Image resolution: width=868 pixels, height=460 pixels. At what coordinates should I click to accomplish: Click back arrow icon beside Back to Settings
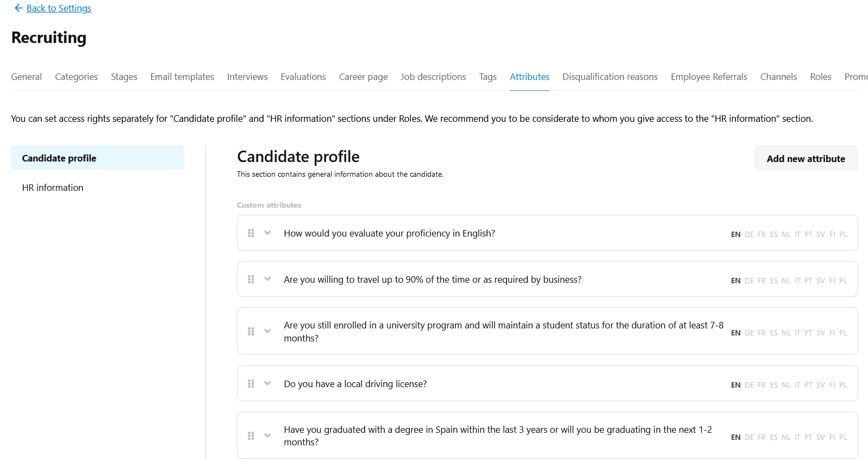18,8
